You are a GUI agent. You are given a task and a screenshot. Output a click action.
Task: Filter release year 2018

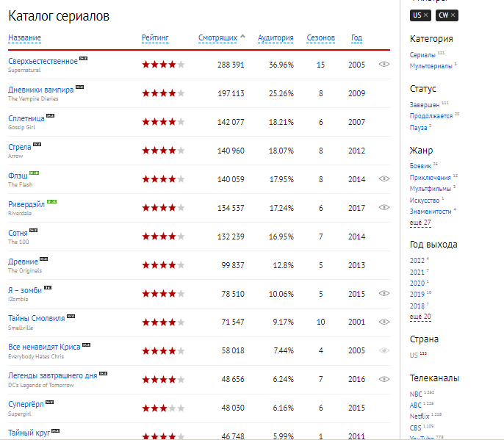coord(417,306)
